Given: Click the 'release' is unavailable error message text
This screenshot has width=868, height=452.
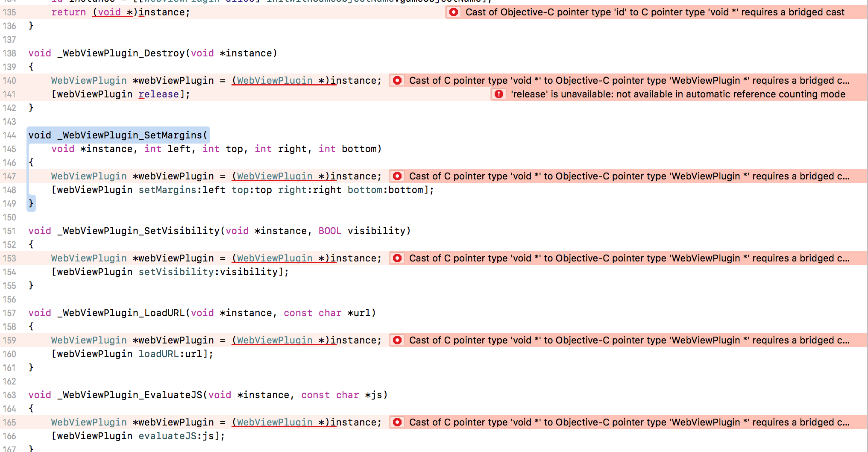Looking at the screenshot, I should [679, 94].
